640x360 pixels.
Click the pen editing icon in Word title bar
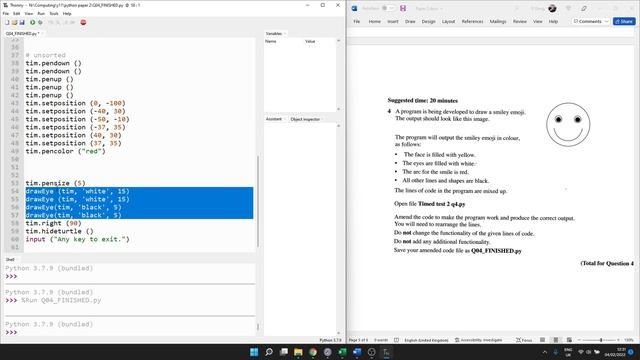click(x=584, y=8)
